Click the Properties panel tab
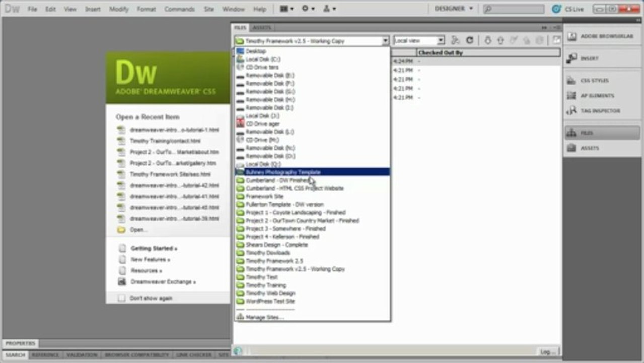The image size is (644, 363). pyautogui.click(x=21, y=343)
